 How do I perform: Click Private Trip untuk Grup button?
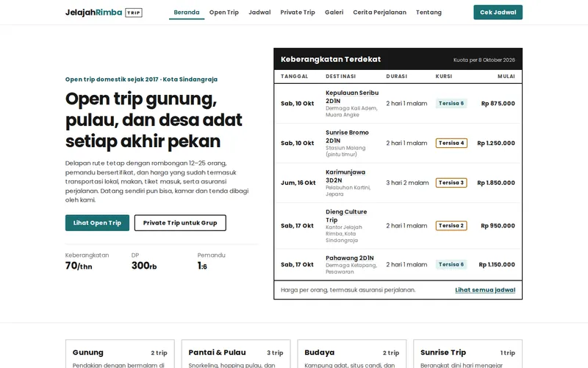pyautogui.click(x=180, y=223)
